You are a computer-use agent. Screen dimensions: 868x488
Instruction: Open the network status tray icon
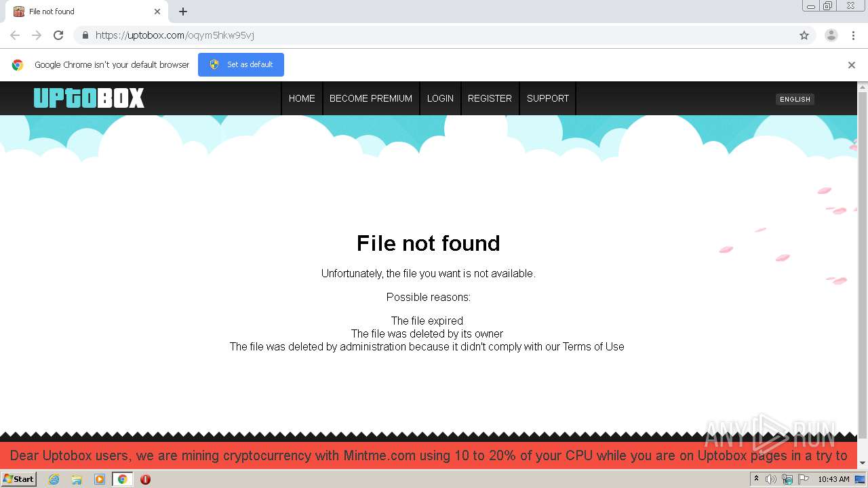pyautogui.click(x=787, y=479)
